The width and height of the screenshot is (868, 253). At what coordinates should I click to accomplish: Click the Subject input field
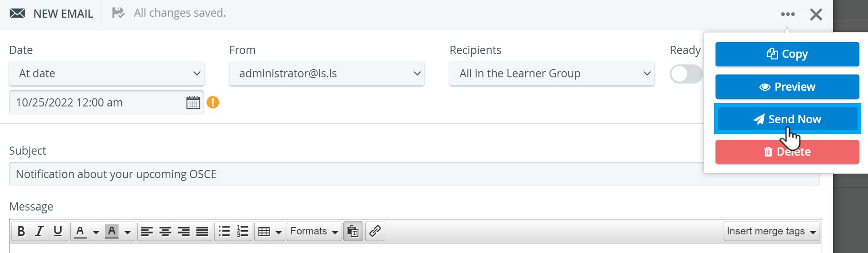(x=414, y=174)
